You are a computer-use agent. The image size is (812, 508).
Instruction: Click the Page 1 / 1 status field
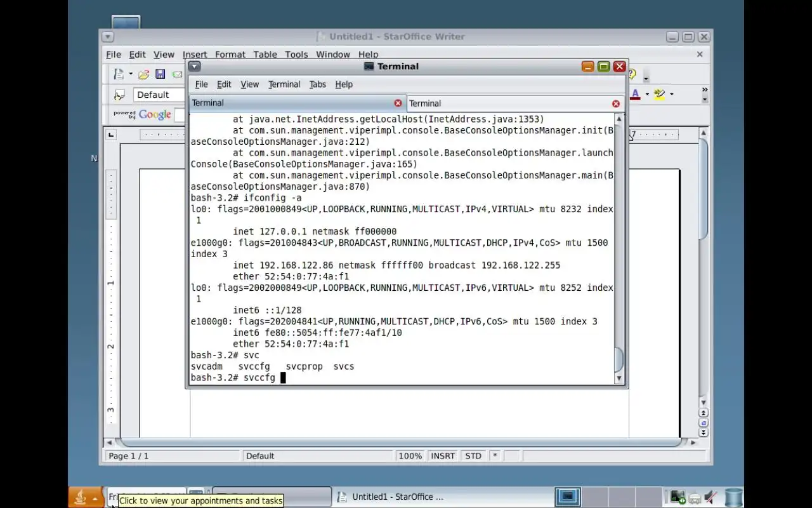click(173, 456)
